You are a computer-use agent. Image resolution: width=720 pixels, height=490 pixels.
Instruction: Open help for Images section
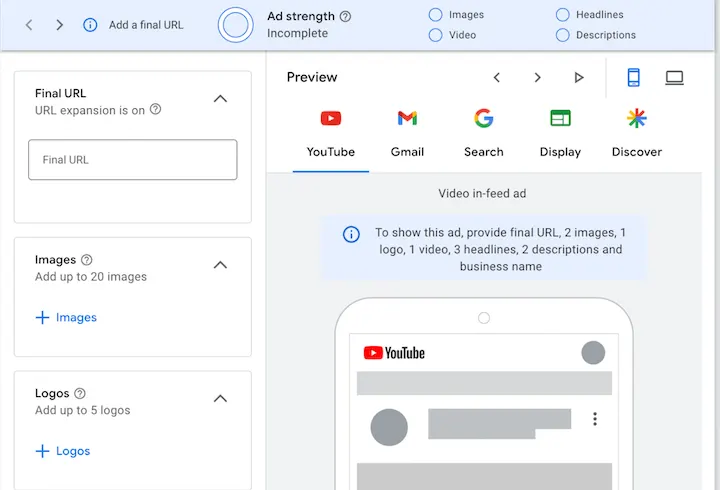[x=86, y=260]
